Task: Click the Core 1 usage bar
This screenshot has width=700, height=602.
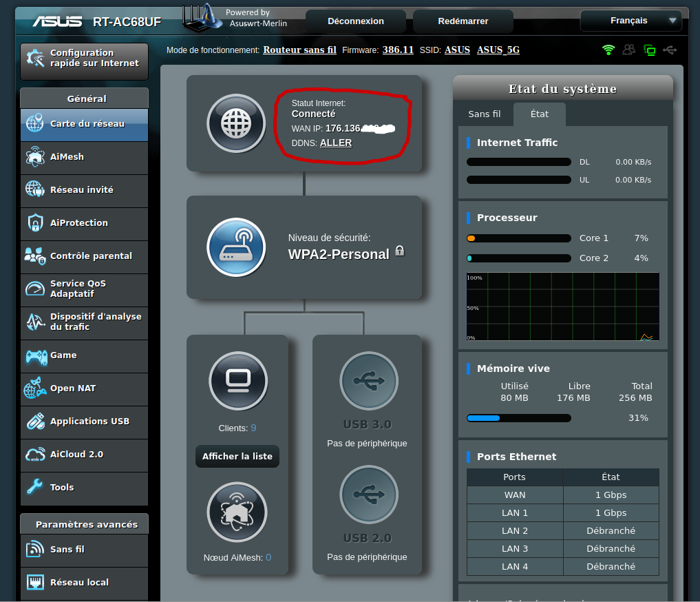Action: (x=519, y=238)
